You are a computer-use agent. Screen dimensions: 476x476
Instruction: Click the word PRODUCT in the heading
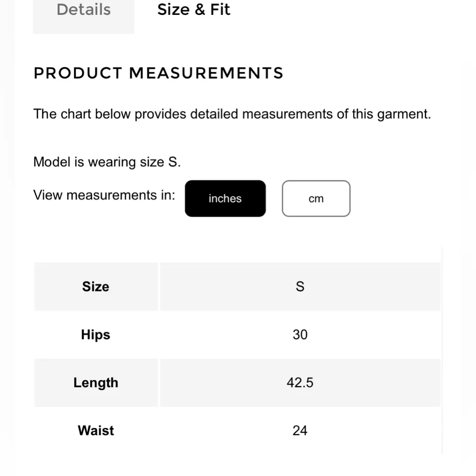click(x=78, y=73)
